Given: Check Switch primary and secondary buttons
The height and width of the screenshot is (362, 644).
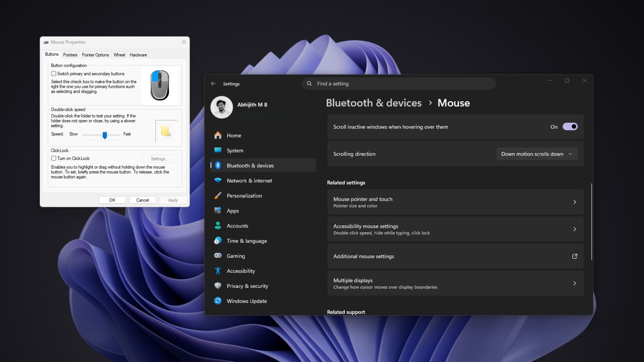Looking at the screenshot, I should [x=54, y=74].
